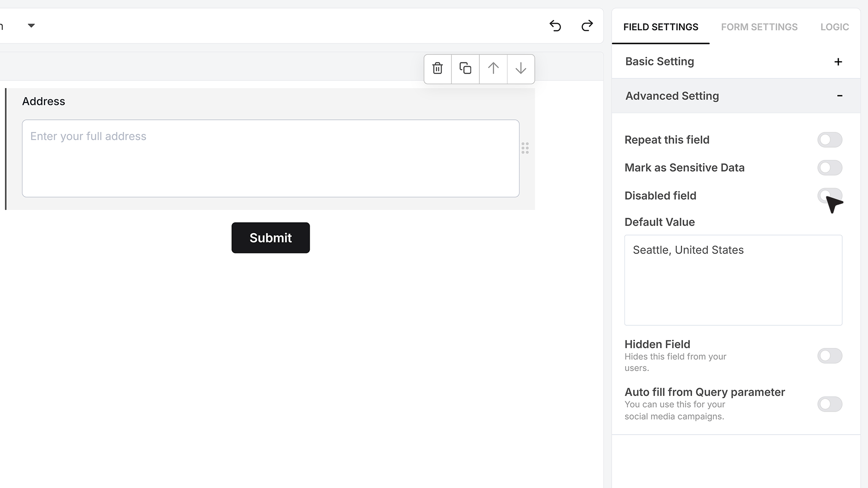The image size is (868, 488).
Task: Open the Form Settings tab
Action: (x=759, y=27)
